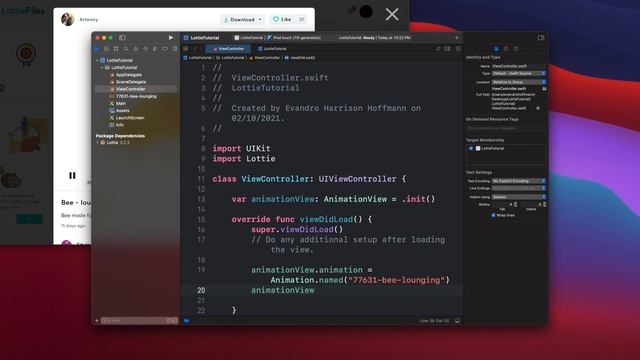This screenshot has height=360, width=640.
Task: Choose file location via folder icon
Action: click(544, 89)
